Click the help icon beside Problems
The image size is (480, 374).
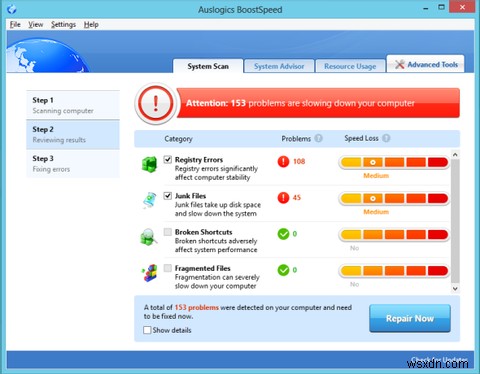[x=319, y=138]
